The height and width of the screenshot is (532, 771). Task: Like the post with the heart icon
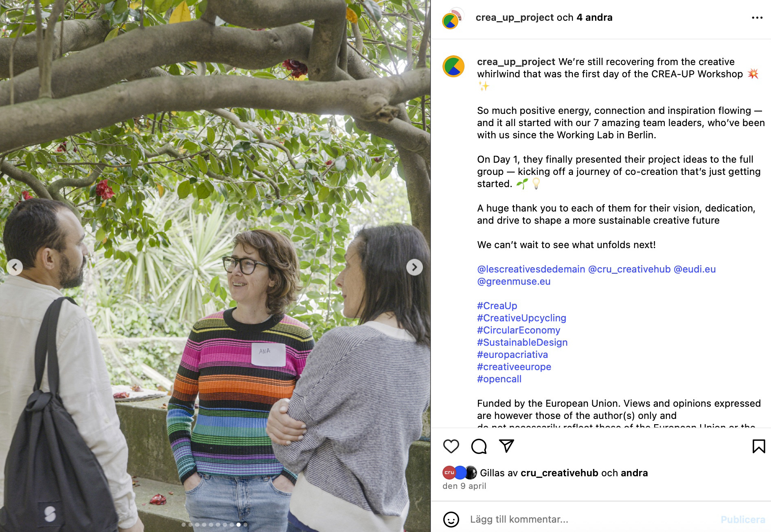tap(451, 446)
